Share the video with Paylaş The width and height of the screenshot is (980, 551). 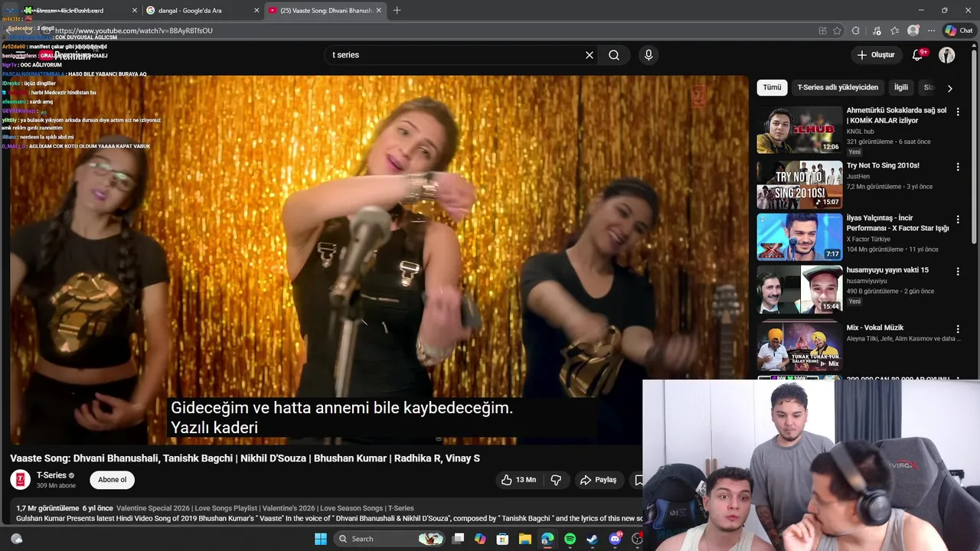point(598,480)
